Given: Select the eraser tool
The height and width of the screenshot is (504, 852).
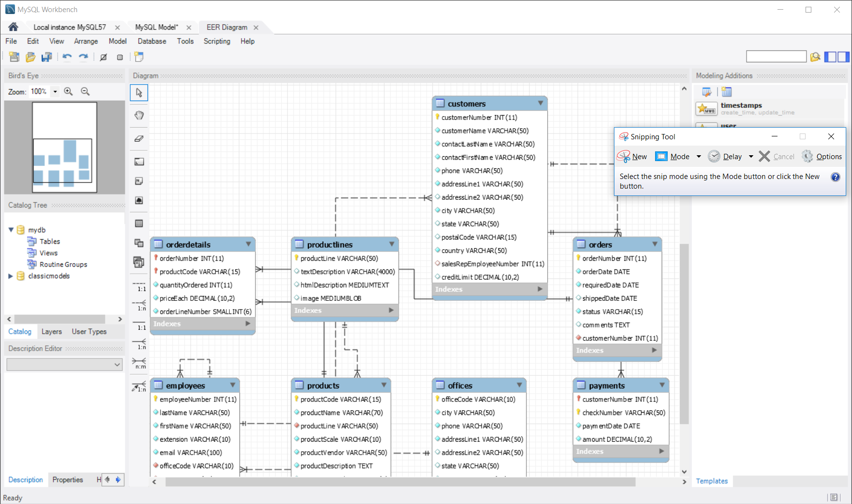Looking at the screenshot, I should coord(139,139).
